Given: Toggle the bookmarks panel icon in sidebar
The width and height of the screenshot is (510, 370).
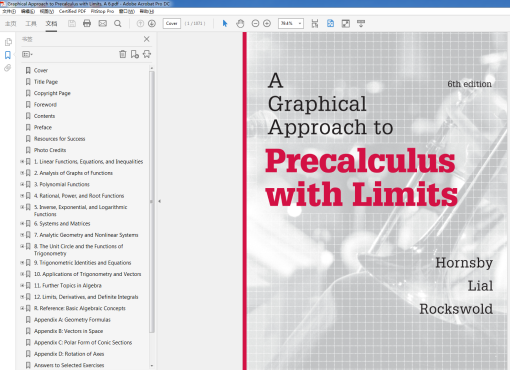Looking at the screenshot, I should (8, 55).
